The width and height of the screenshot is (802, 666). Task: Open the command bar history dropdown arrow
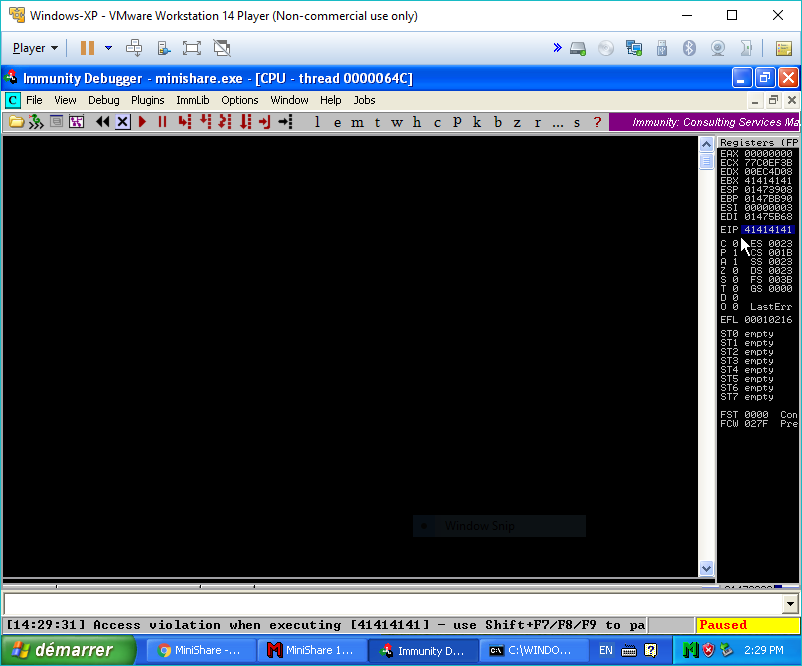pyautogui.click(x=791, y=604)
